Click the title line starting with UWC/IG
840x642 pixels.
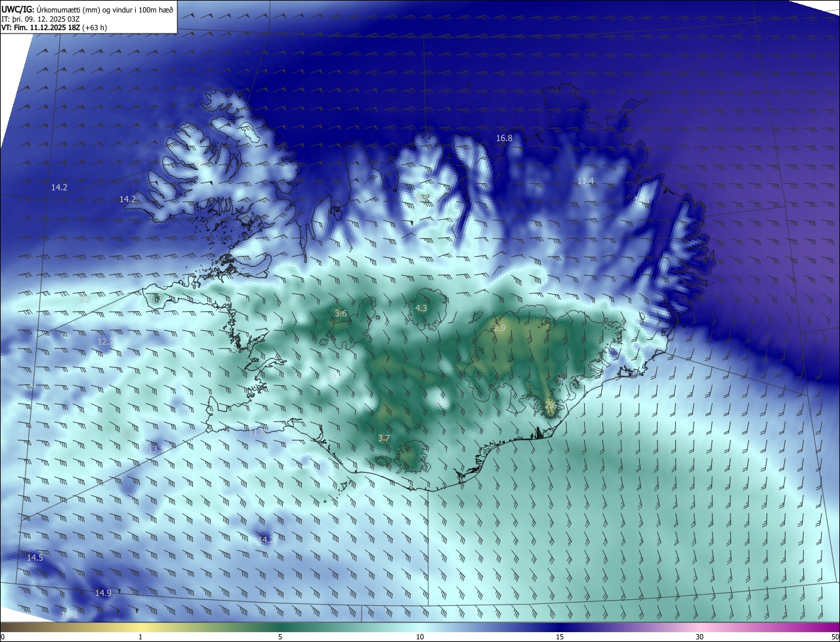87,9
